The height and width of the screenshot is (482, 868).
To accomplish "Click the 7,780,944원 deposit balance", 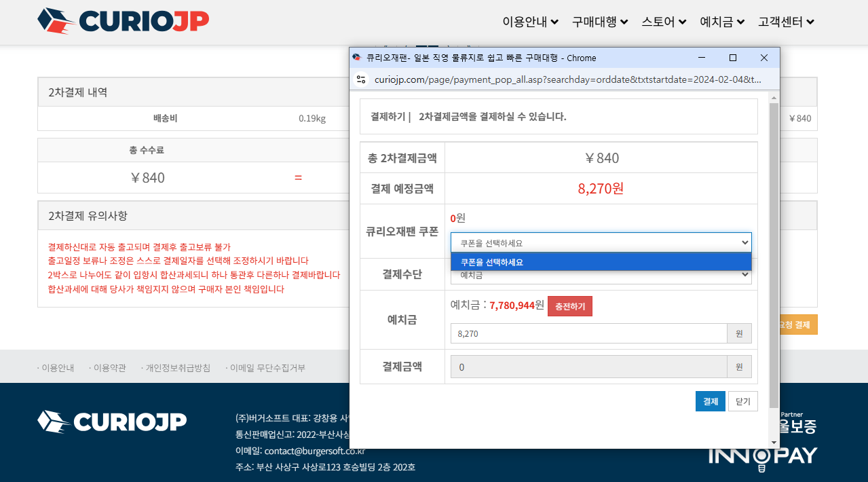I will click(517, 305).
